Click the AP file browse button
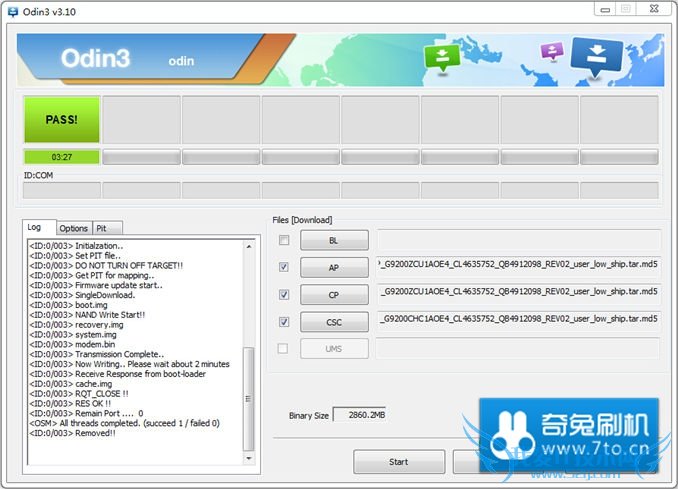 coord(334,268)
